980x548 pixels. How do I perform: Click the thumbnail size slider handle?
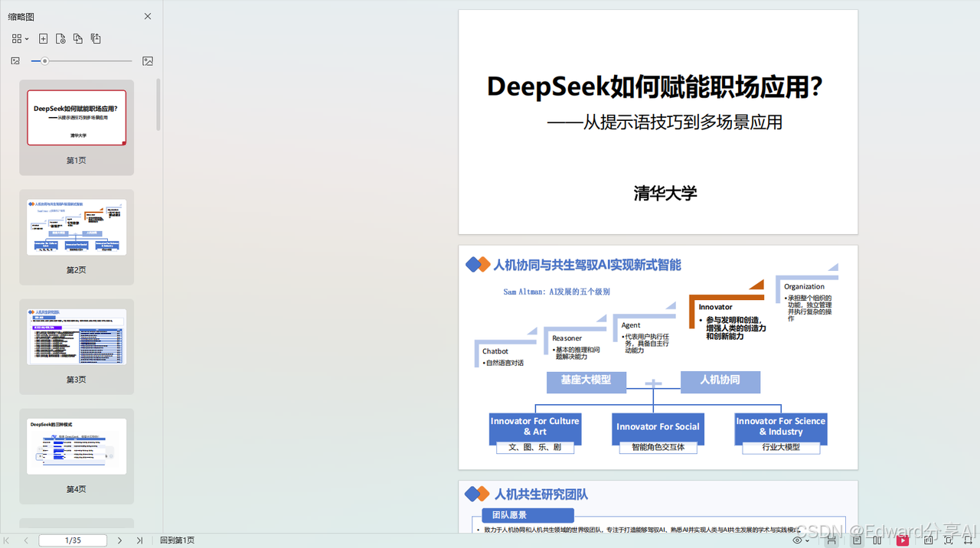[44, 61]
